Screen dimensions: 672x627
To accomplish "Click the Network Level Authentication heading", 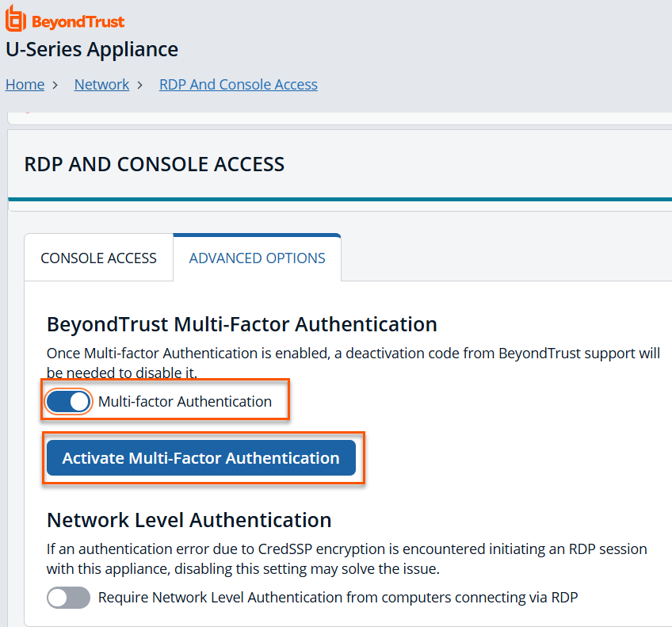I will pyautogui.click(x=189, y=520).
